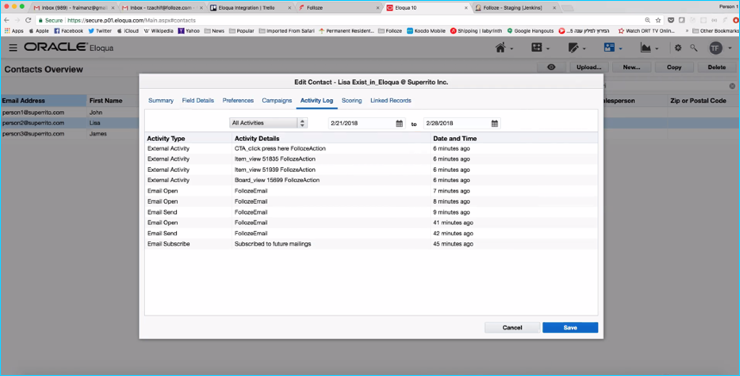
Task: Click the Pocket extension icon
Action: (671, 20)
